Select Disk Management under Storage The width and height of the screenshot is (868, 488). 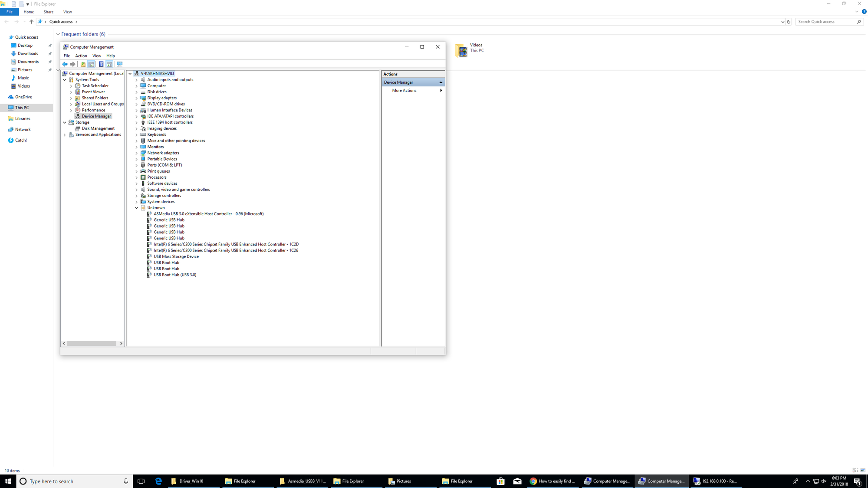coord(97,128)
